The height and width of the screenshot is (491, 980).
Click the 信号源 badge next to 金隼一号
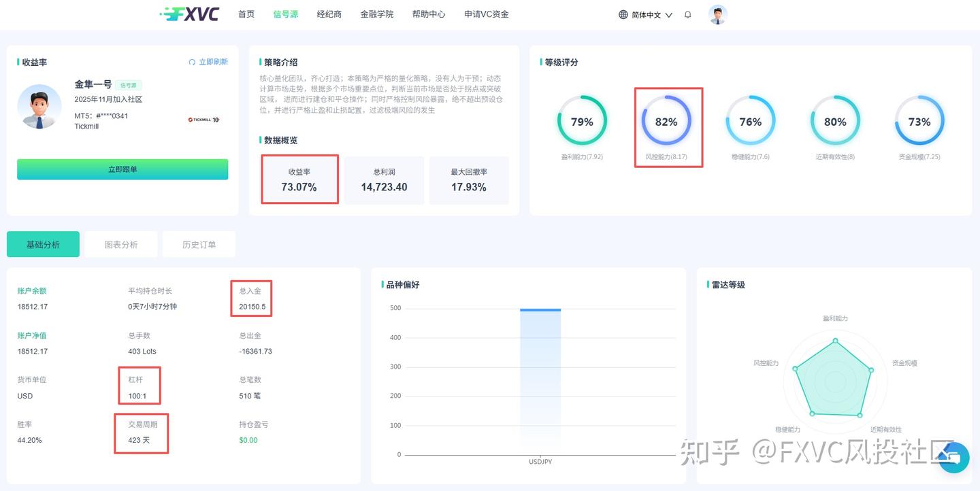[128, 86]
